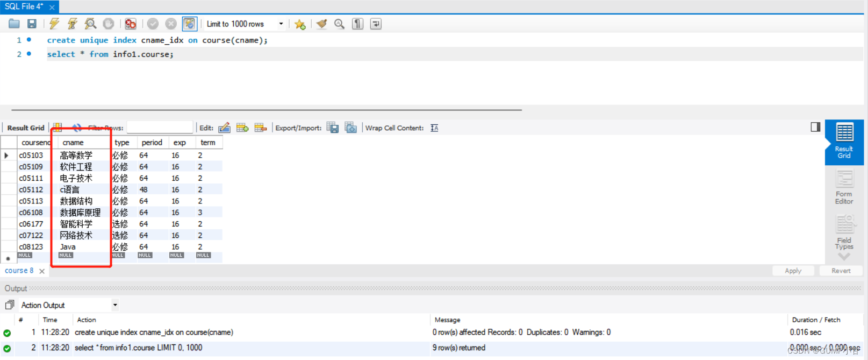This screenshot has width=868, height=360.
Task: Export recordset to file icon
Action: [x=333, y=128]
